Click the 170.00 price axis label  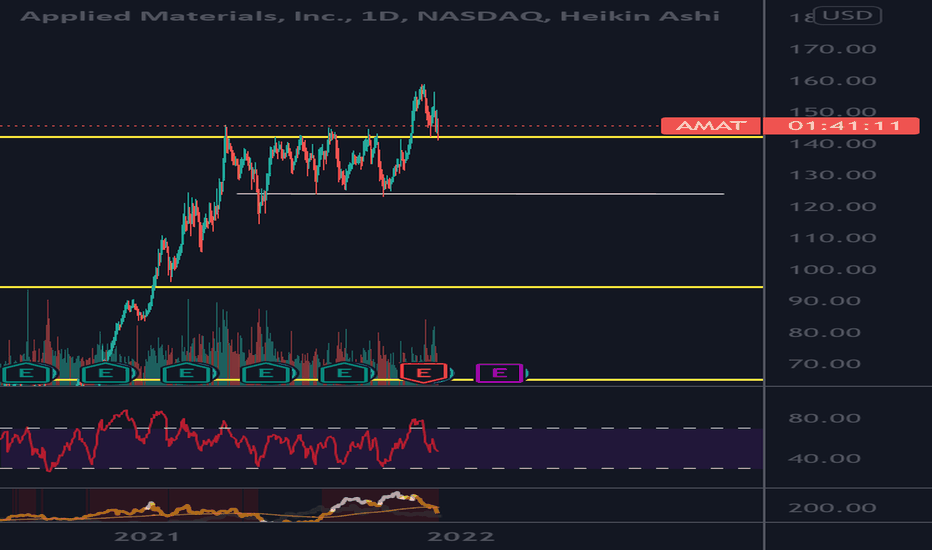click(x=832, y=49)
